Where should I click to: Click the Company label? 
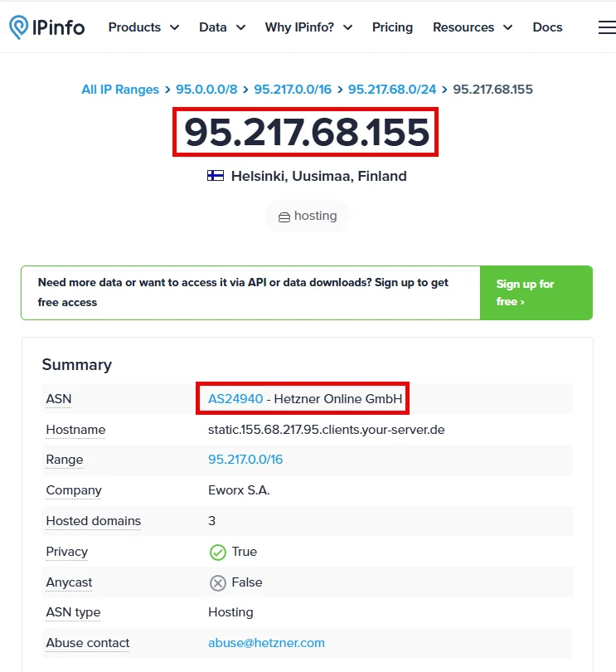tap(74, 490)
